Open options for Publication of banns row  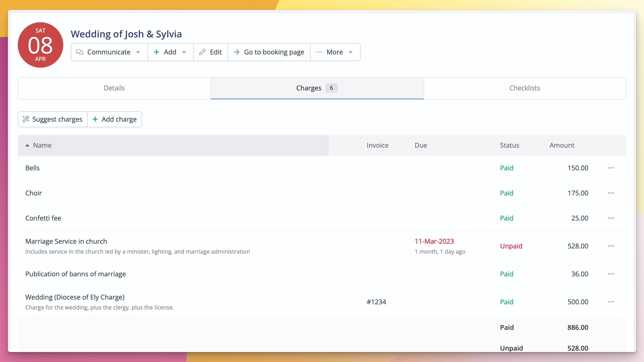[x=611, y=274]
